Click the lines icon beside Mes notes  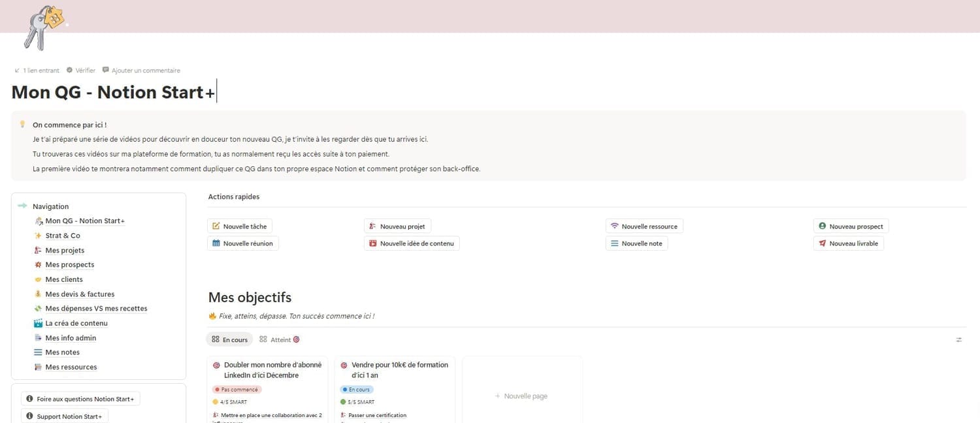coord(38,352)
